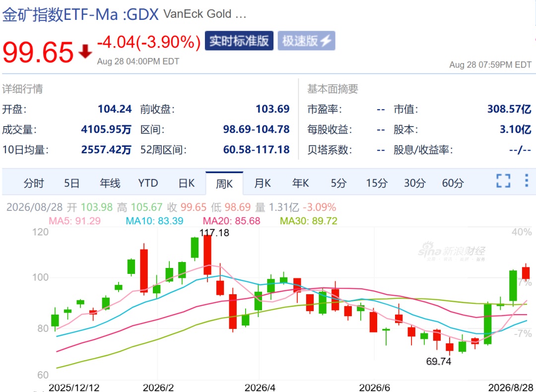Select the 5分 chart tab

[x=338, y=183]
